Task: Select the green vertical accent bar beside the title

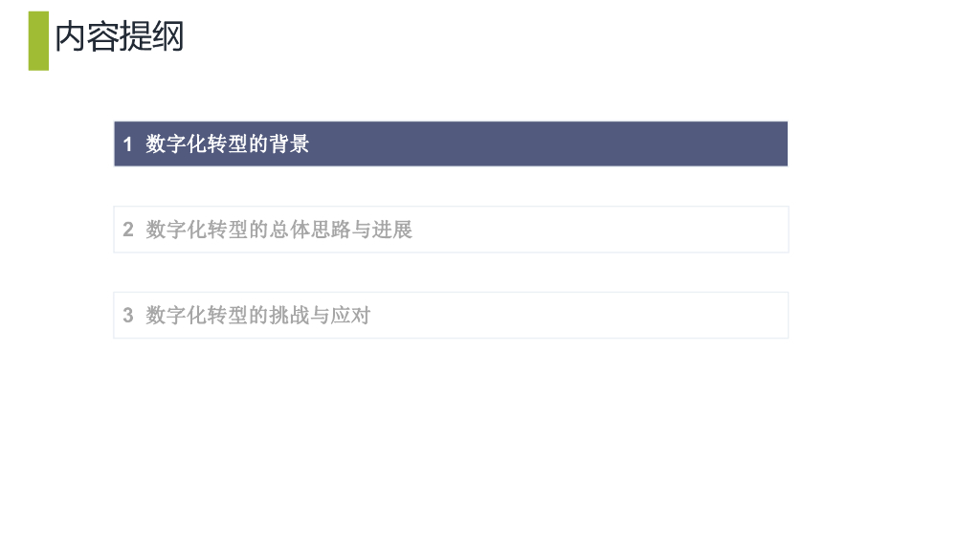Action: coord(38,41)
